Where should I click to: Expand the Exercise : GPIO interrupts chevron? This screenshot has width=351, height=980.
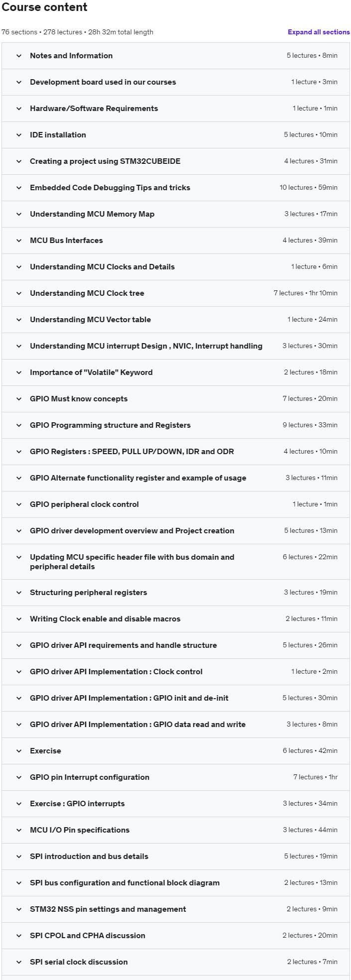(19, 804)
